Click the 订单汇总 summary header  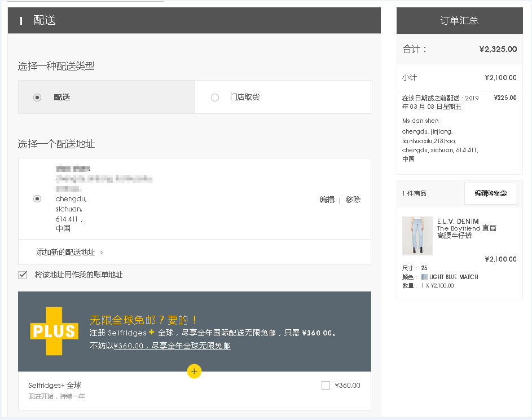coord(459,21)
